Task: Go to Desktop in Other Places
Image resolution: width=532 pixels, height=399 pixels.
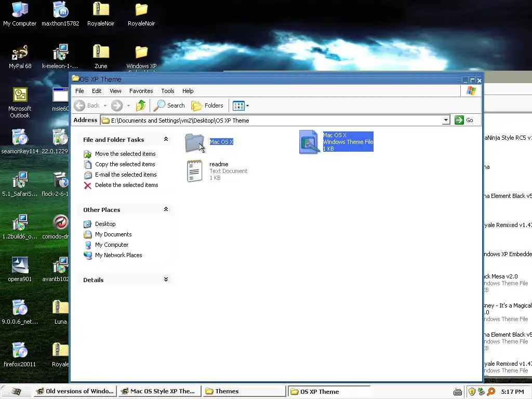Action: pyautogui.click(x=105, y=224)
